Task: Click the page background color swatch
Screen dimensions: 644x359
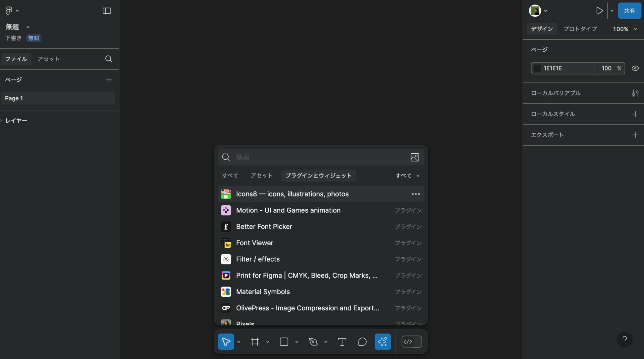Action: (537, 68)
